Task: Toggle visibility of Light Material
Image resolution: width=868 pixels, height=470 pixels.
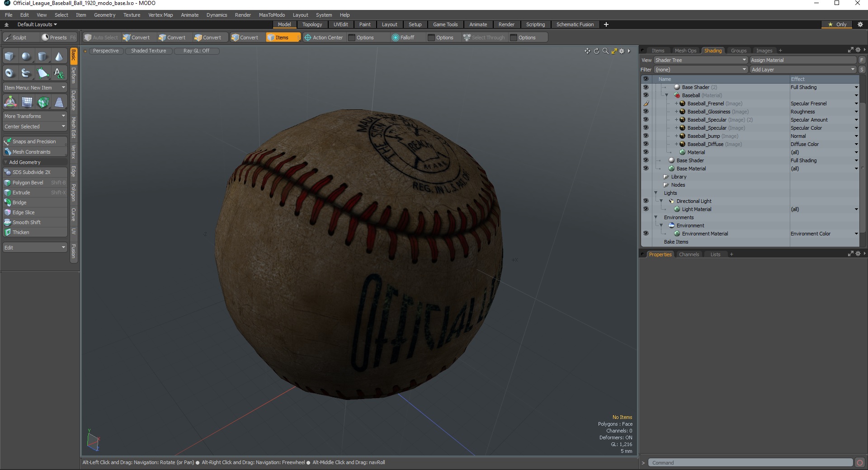Action: pos(646,209)
